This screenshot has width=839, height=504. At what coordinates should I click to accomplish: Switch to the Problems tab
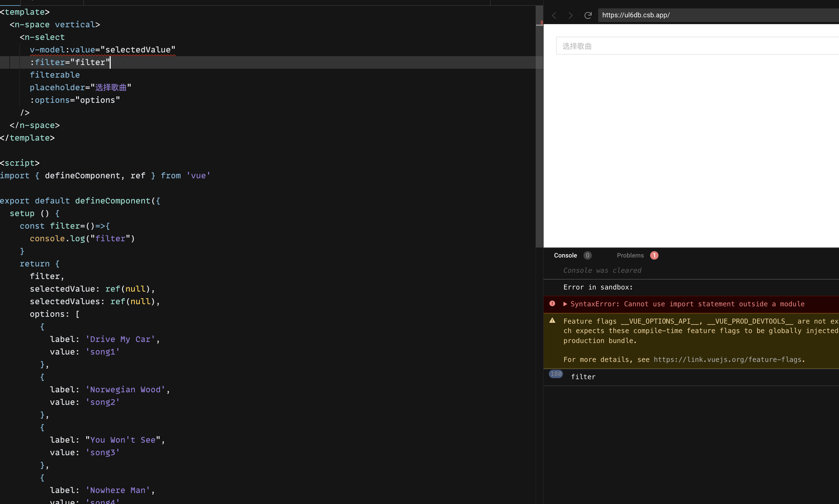[x=630, y=255]
